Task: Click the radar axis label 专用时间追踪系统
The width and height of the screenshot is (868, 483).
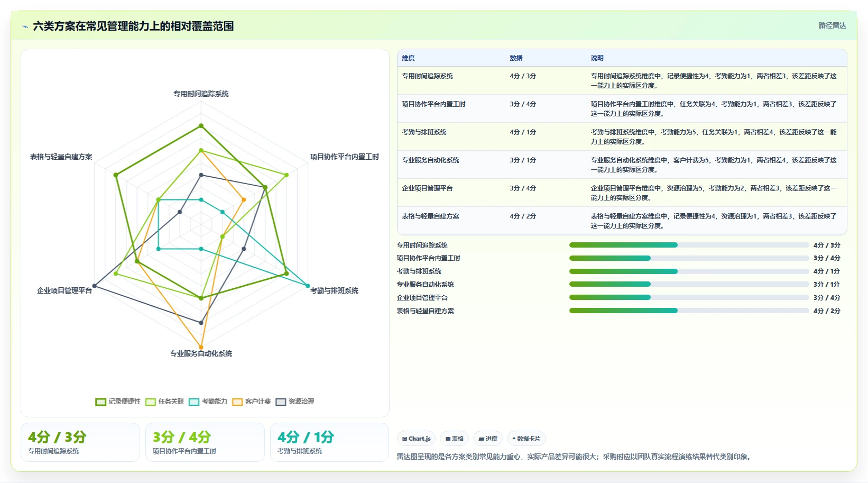Action: point(201,94)
